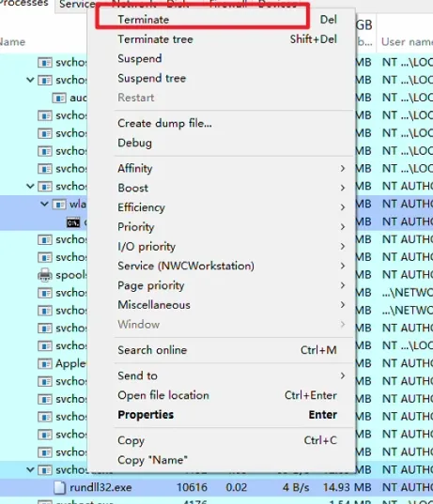The height and width of the screenshot is (504, 433).
Task: Collapse the wla process tree node
Action: pos(44,204)
